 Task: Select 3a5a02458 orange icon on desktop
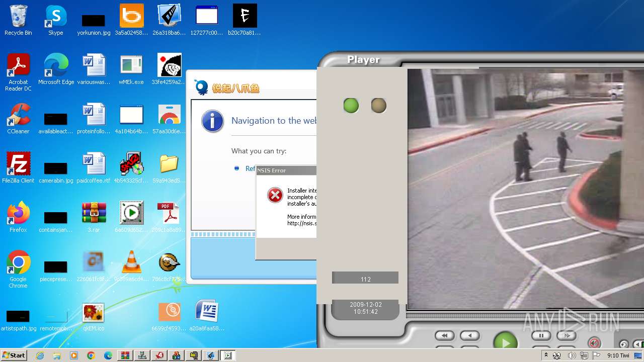pyautogui.click(x=131, y=20)
